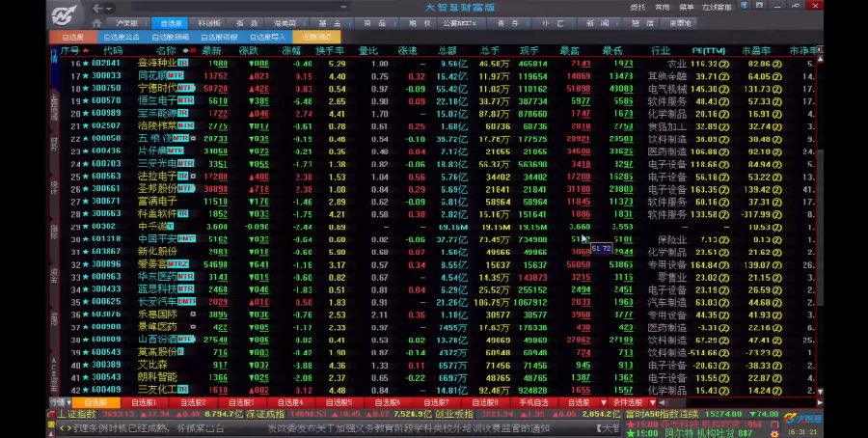Click the back arrow navigation icon
The width and height of the screenshot is (868, 438).
(97, 9)
